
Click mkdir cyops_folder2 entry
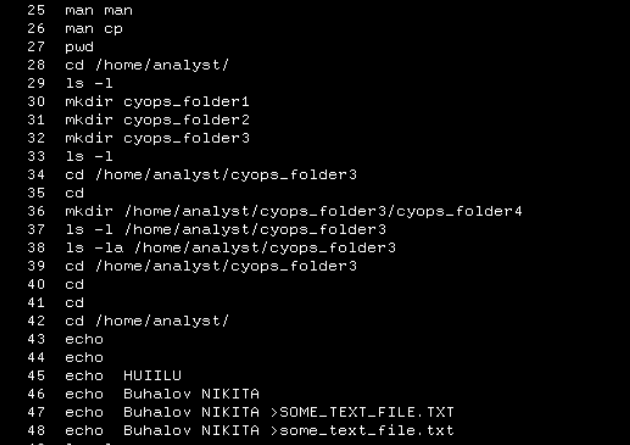158,120
